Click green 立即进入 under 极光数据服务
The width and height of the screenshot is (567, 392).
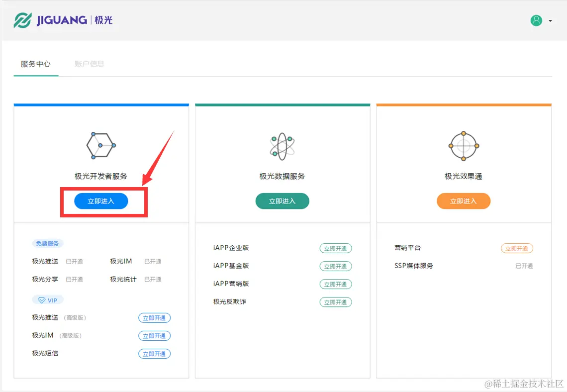282,201
